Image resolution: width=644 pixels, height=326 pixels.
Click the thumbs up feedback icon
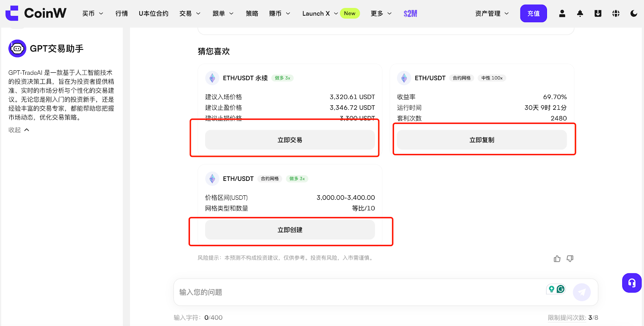point(557,258)
